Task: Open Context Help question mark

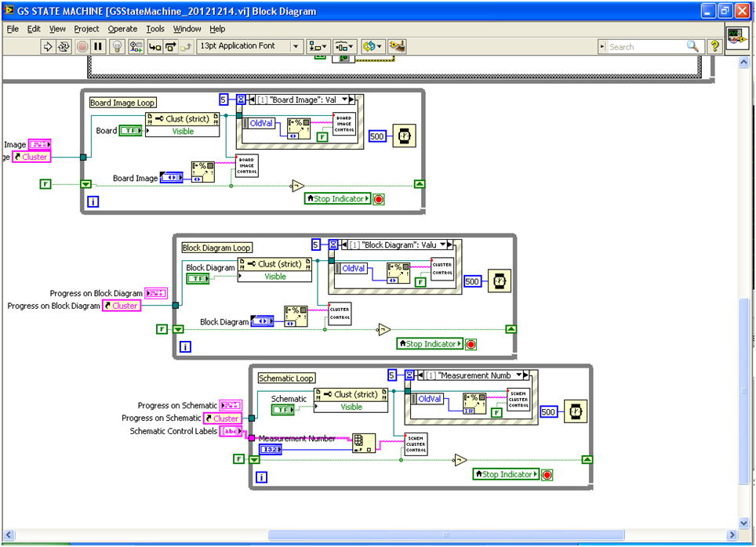Action: click(714, 46)
